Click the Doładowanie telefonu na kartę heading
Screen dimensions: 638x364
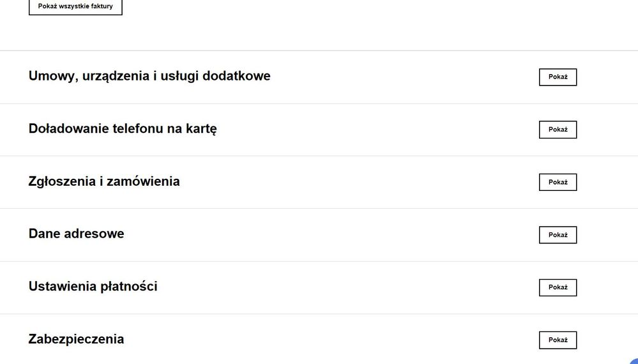[x=123, y=128]
